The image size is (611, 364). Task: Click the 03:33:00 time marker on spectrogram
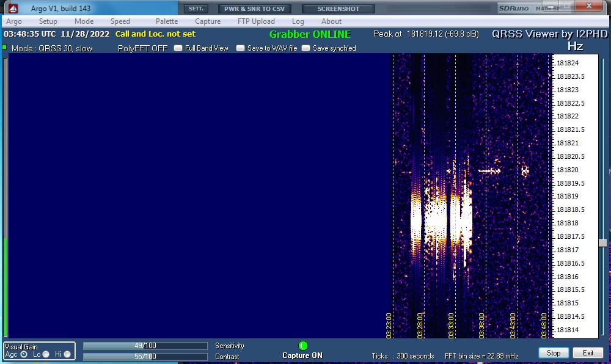click(451, 326)
